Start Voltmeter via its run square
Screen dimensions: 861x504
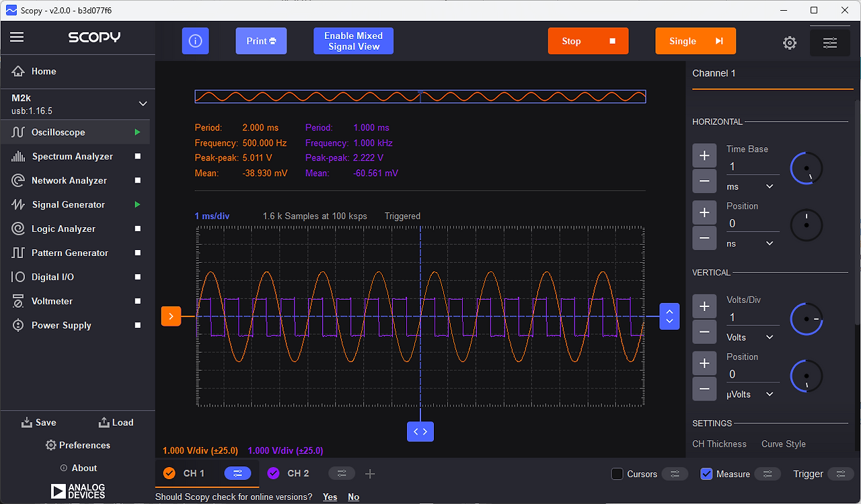pyautogui.click(x=138, y=302)
